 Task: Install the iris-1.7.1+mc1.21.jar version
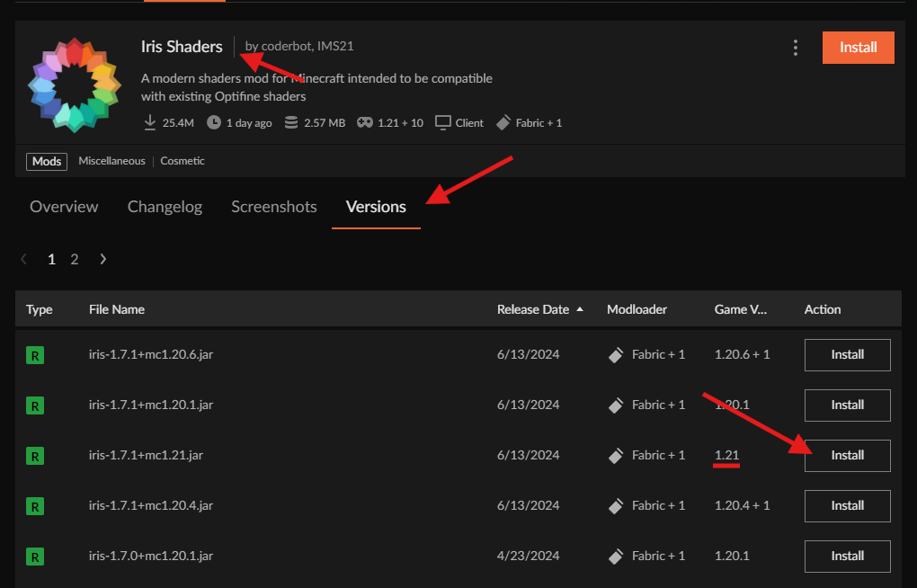(x=846, y=456)
